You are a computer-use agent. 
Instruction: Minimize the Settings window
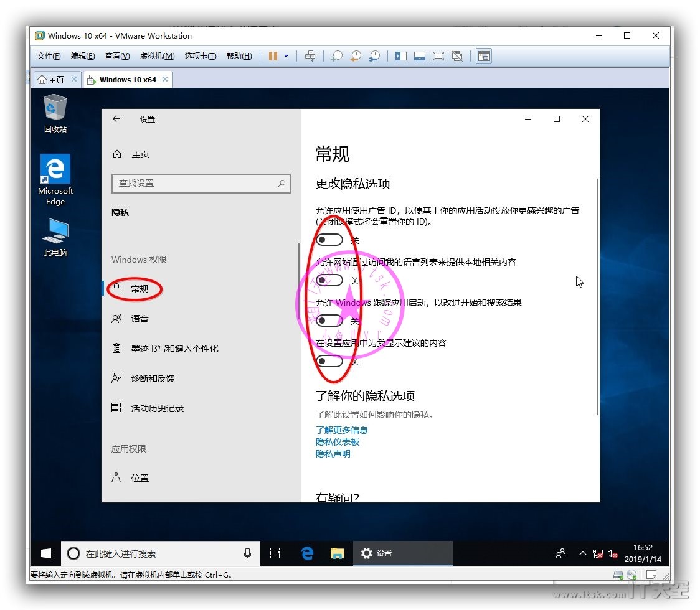528,119
